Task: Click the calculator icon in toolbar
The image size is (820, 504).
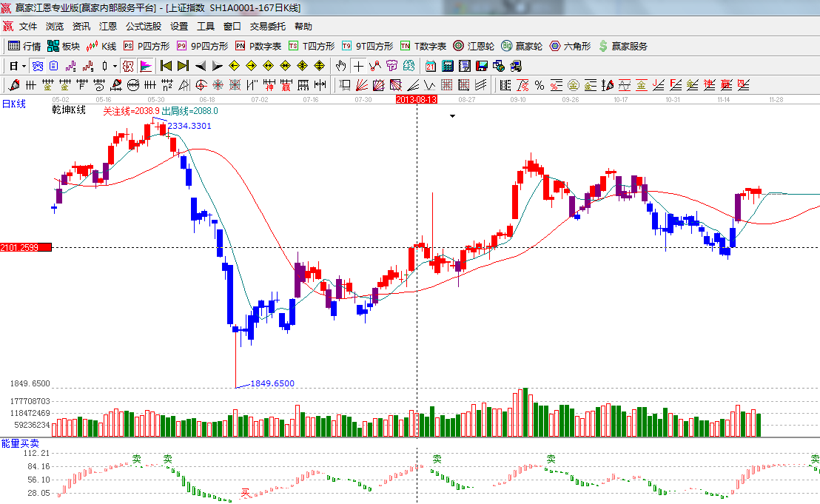Action: pyautogui.click(x=447, y=66)
